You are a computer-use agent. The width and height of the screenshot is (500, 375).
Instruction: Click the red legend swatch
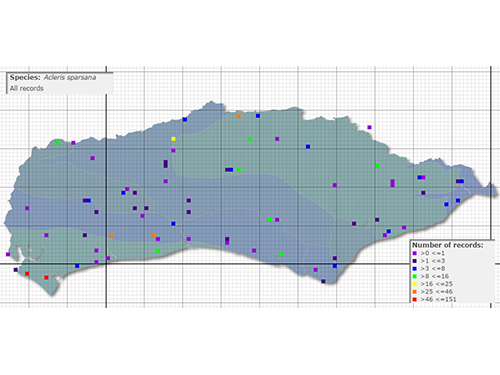tap(415, 299)
